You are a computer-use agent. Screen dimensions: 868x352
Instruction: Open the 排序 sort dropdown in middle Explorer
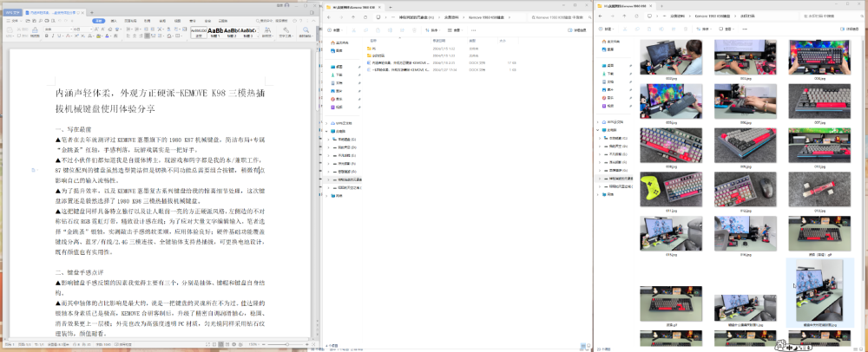coord(433,30)
